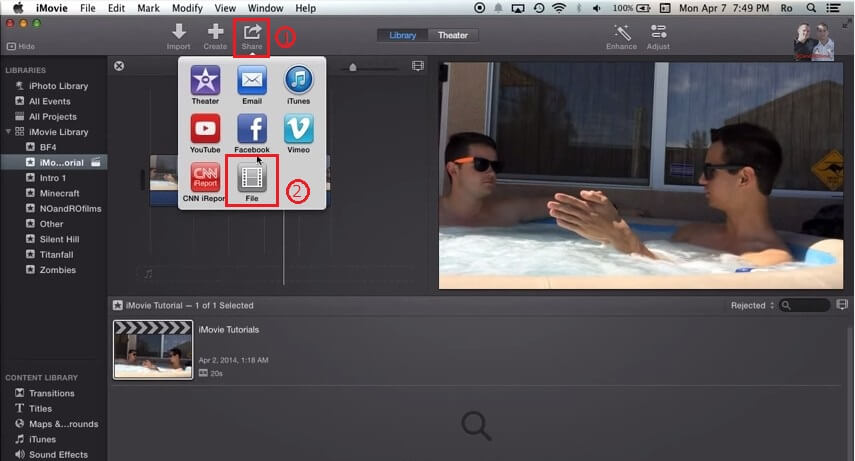Open the iMovie application menu
The width and height of the screenshot is (855, 461).
(x=52, y=8)
